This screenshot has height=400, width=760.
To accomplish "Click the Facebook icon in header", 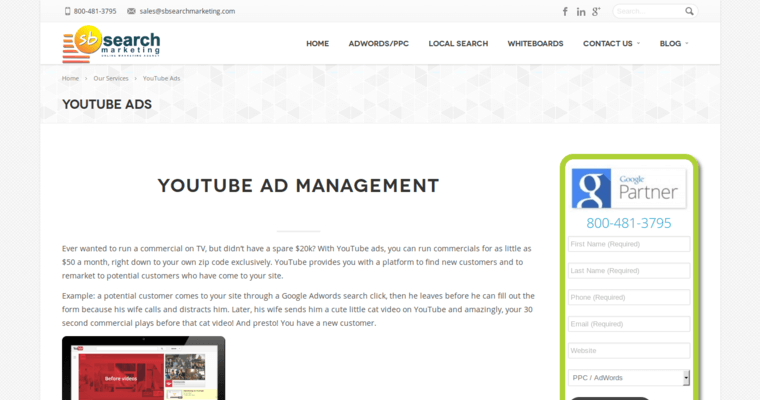I will click(565, 12).
